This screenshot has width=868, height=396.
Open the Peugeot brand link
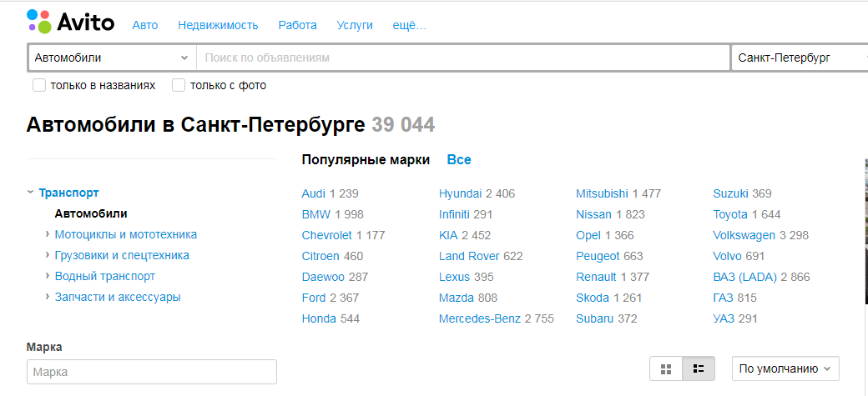coord(598,256)
